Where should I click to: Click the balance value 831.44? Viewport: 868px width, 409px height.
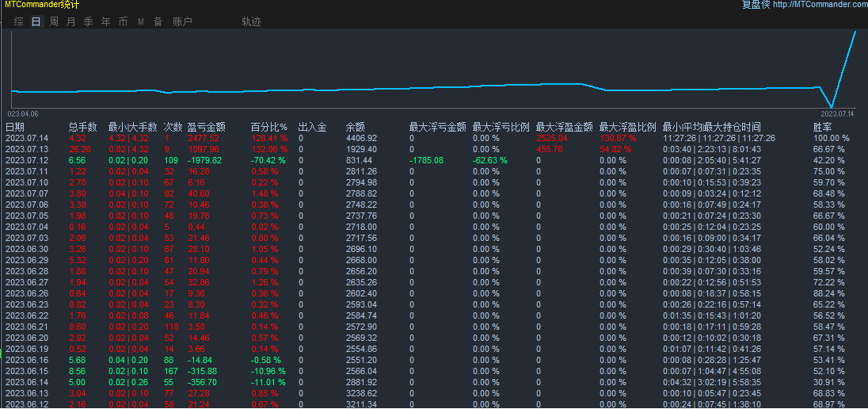(360, 160)
